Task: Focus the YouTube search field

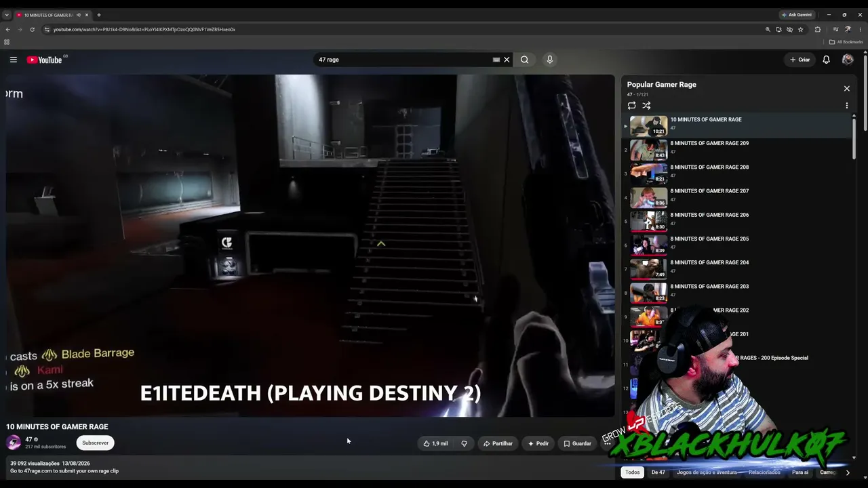Action: tap(403, 60)
